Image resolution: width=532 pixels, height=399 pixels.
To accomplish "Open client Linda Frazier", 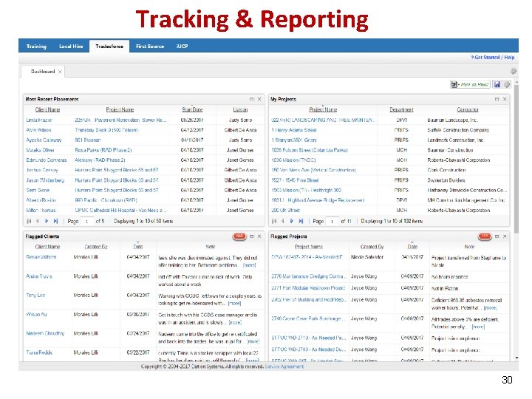I will pos(39,120).
